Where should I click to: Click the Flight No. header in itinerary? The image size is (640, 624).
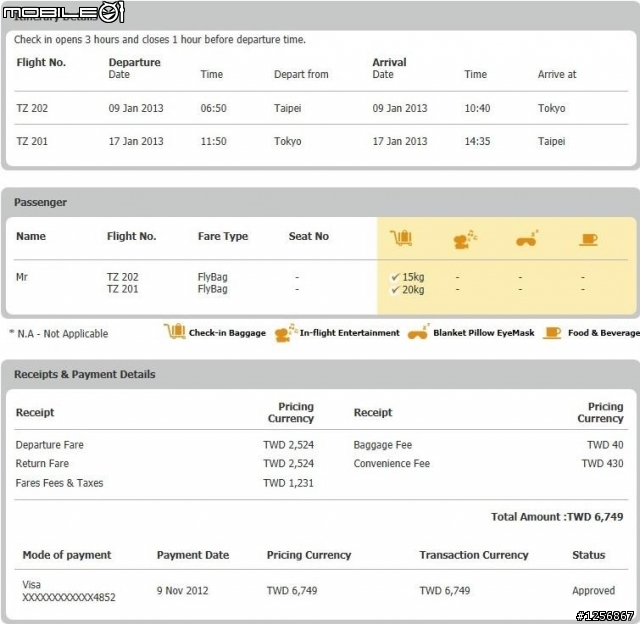point(41,62)
